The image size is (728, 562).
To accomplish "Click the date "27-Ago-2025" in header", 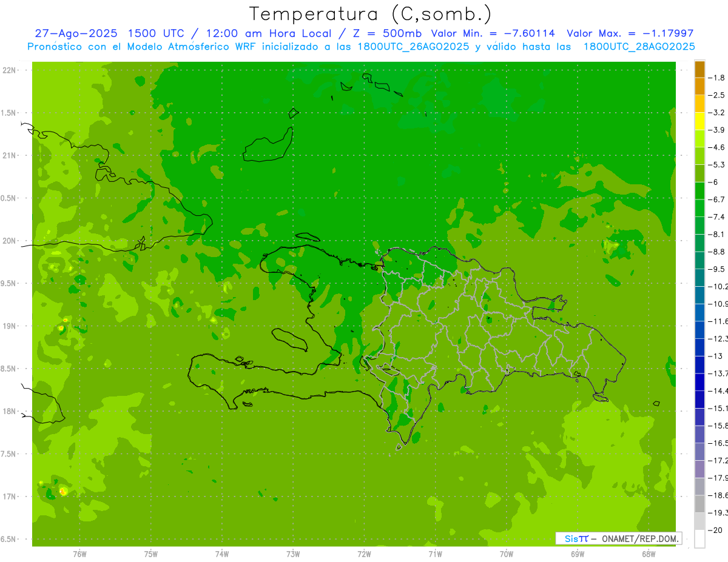I will (76, 33).
